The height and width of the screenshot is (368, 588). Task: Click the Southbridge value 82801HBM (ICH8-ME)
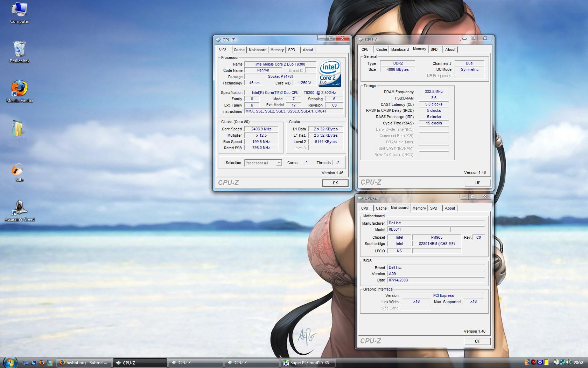click(x=437, y=244)
